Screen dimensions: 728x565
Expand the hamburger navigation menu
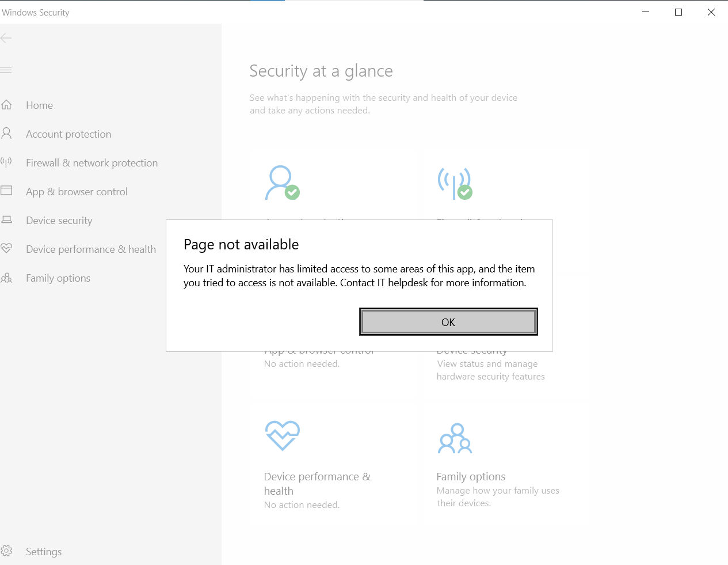pyautogui.click(x=6, y=70)
